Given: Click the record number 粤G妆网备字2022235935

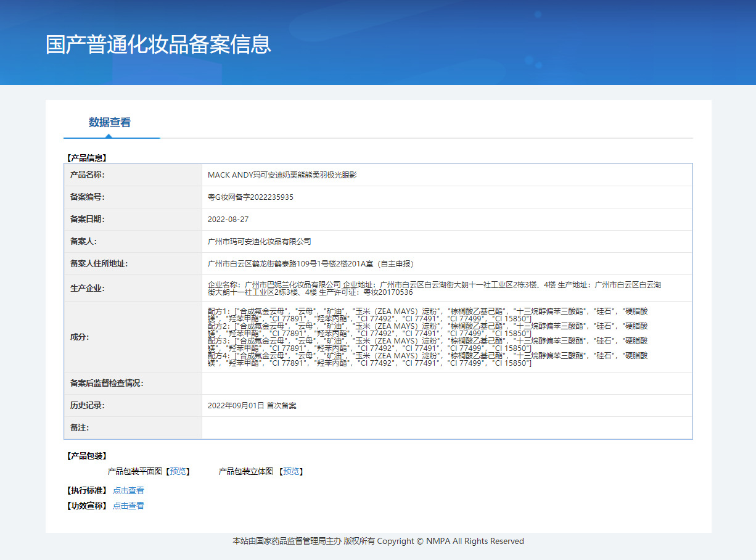Looking at the screenshot, I should 250,197.
